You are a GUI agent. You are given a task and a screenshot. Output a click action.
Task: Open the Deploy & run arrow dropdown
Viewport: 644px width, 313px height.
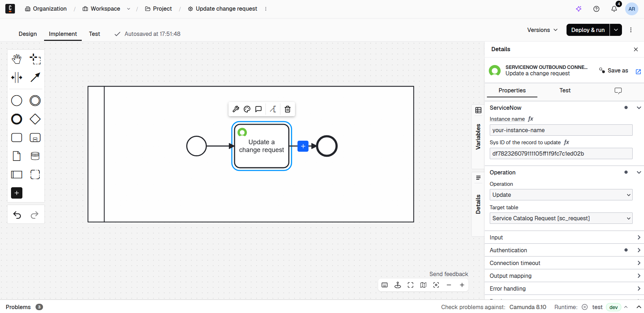click(x=616, y=30)
